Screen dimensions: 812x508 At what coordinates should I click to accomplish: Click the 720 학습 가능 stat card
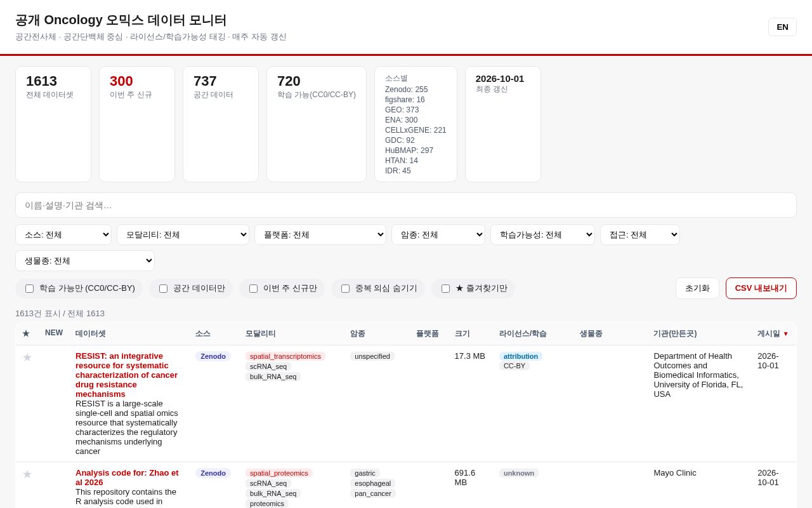click(317, 124)
